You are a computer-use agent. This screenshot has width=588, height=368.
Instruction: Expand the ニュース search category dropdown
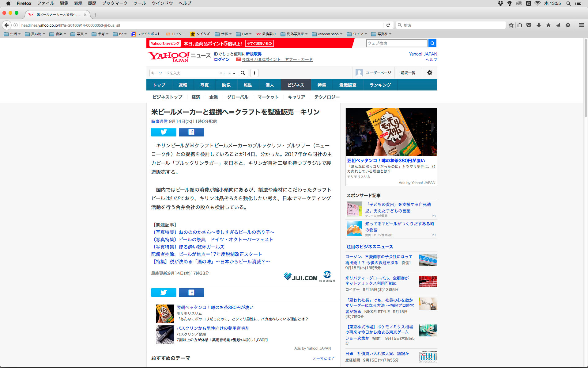click(227, 73)
